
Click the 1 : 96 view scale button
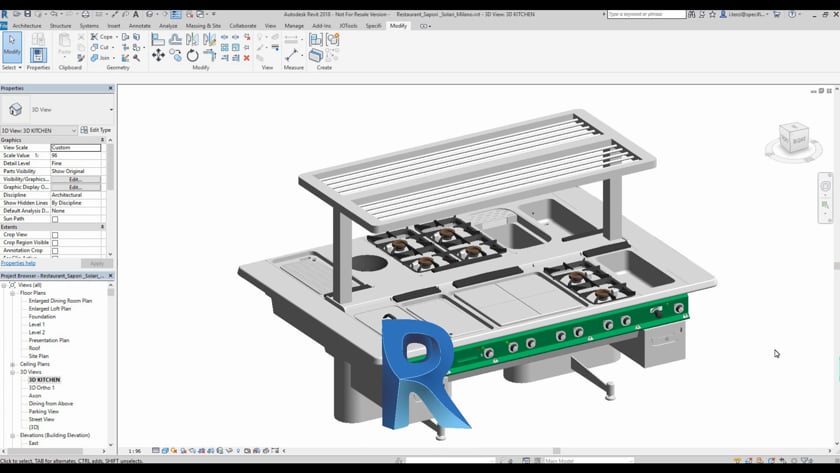134,451
